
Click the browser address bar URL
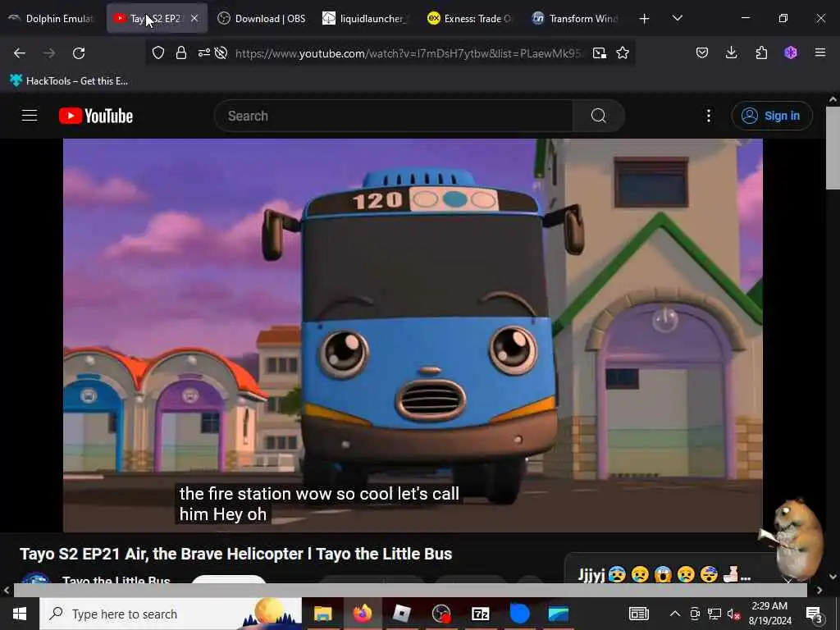409,52
